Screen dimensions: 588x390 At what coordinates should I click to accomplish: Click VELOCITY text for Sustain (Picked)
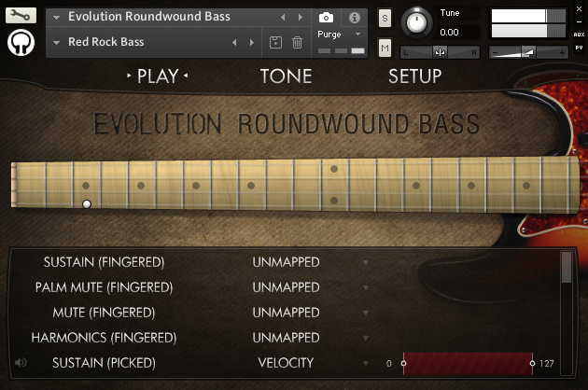point(287,363)
